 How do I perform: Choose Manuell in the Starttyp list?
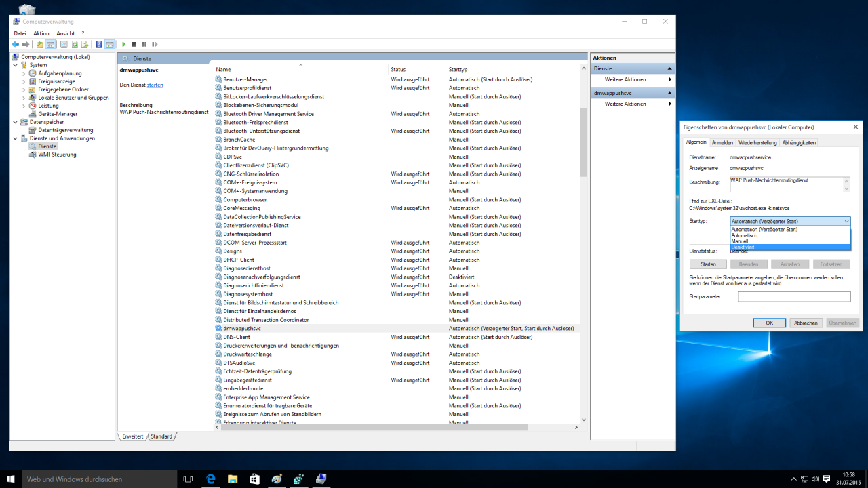pyautogui.click(x=790, y=241)
